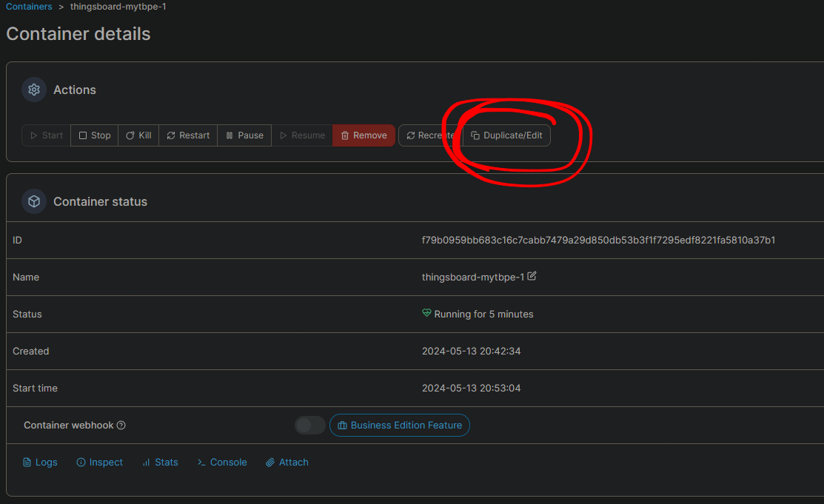
Task: Click the cube icon beside Container status
Action: (x=33, y=201)
